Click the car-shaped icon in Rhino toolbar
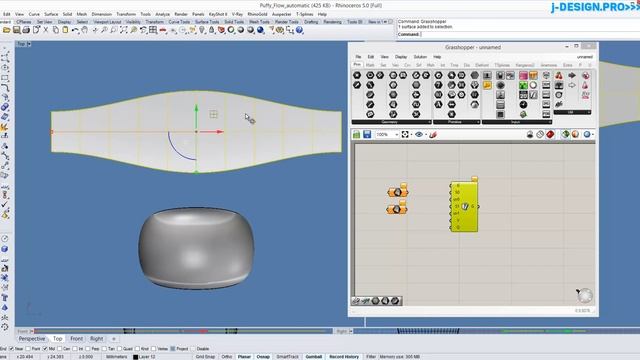640x360 pixels. coord(163,30)
